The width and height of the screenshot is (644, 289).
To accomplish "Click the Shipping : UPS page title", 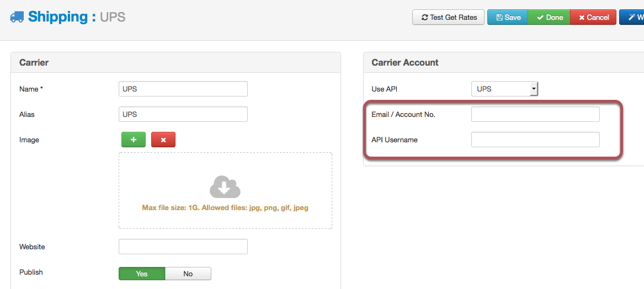I will (76, 17).
